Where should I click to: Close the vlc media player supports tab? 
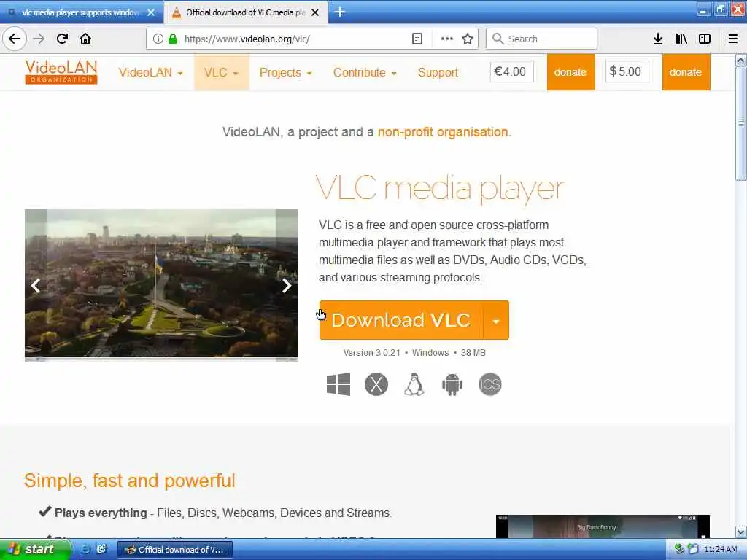click(151, 12)
